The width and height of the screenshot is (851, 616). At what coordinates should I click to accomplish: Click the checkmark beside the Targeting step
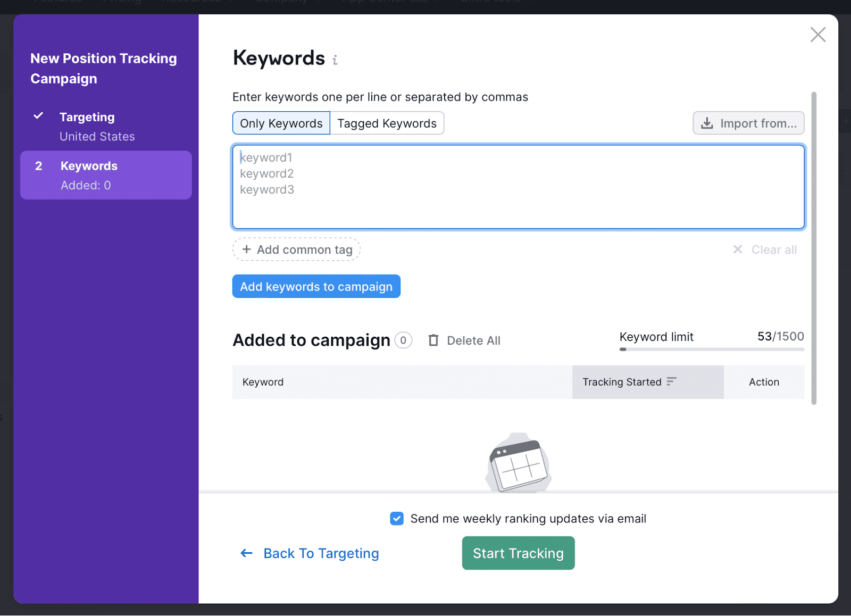point(38,115)
